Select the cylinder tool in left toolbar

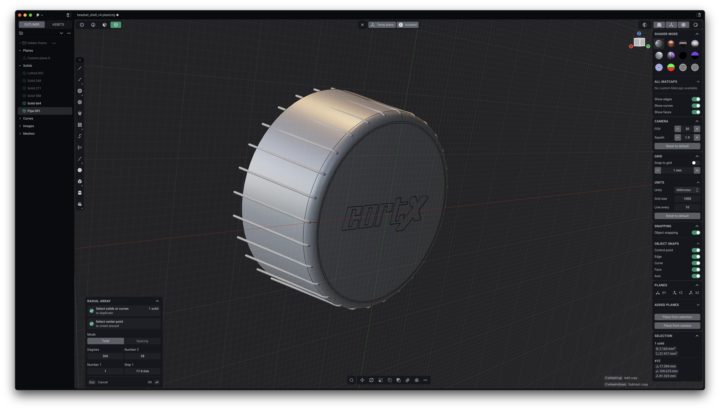coord(80,193)
